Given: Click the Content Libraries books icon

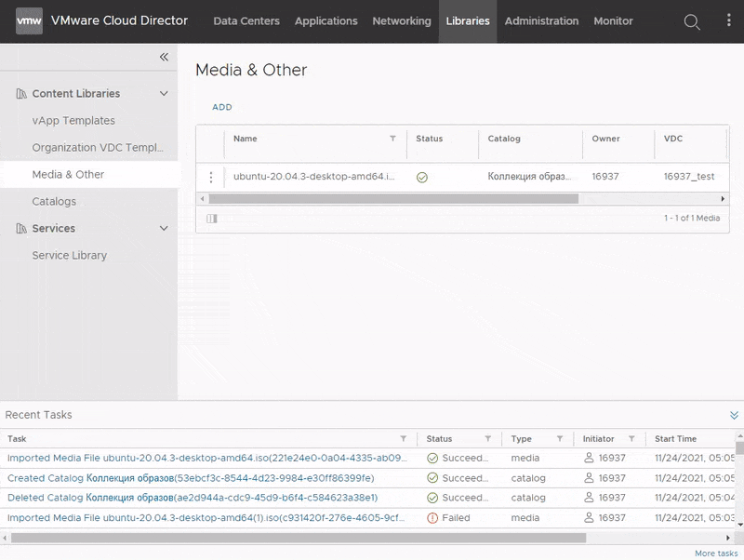Looking at the screenshot, I should (x=21, y=94).
